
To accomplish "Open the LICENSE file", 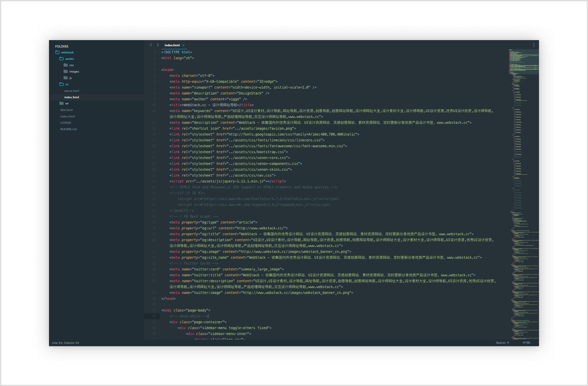I will coord(66,122).
